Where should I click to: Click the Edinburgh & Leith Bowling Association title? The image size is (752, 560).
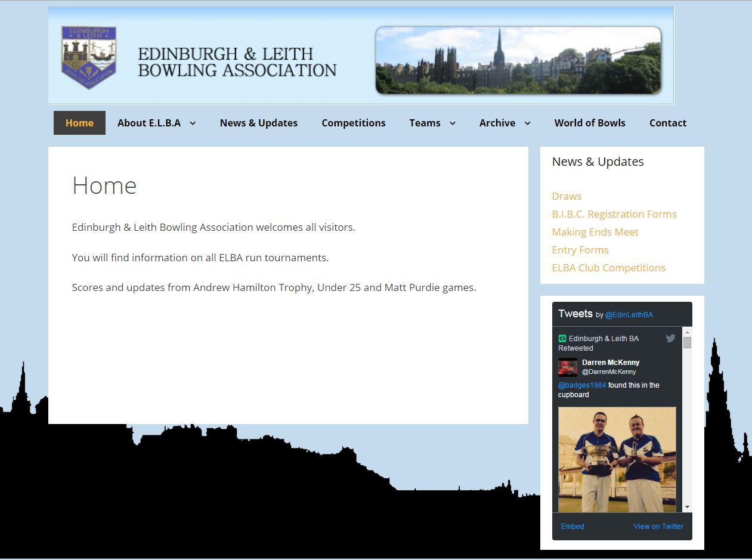coord(237,62)
